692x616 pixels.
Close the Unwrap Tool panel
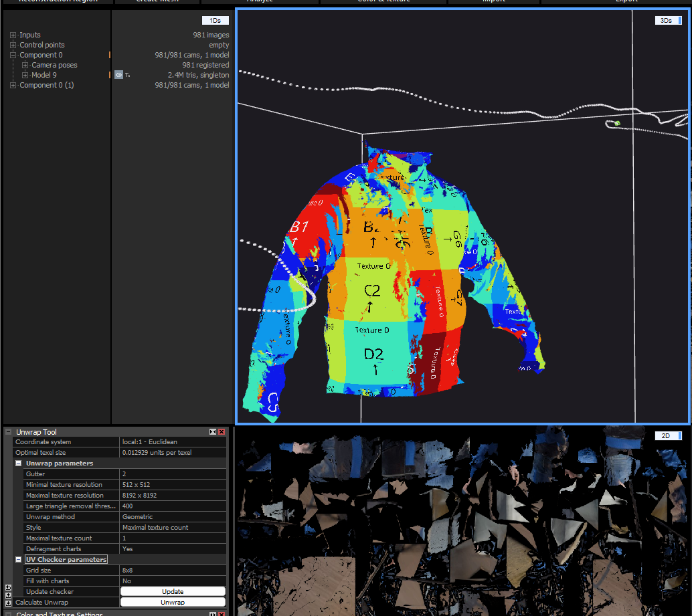click(222, 431)
